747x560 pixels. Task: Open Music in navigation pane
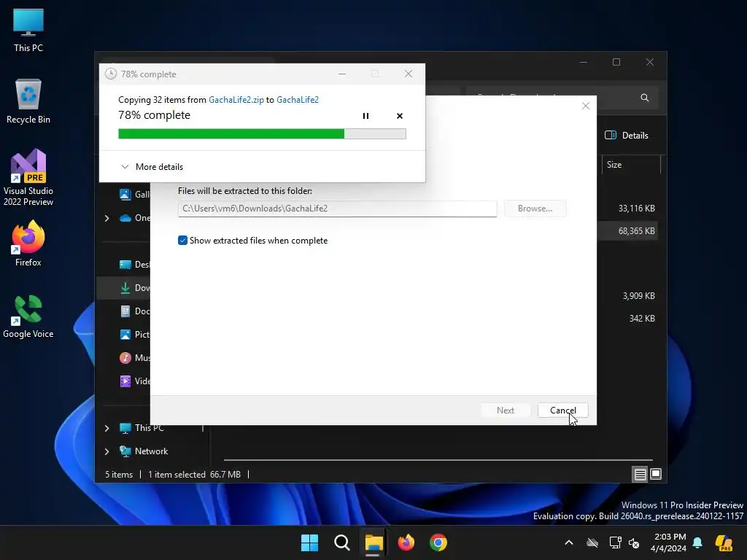(x=134, y=357)
